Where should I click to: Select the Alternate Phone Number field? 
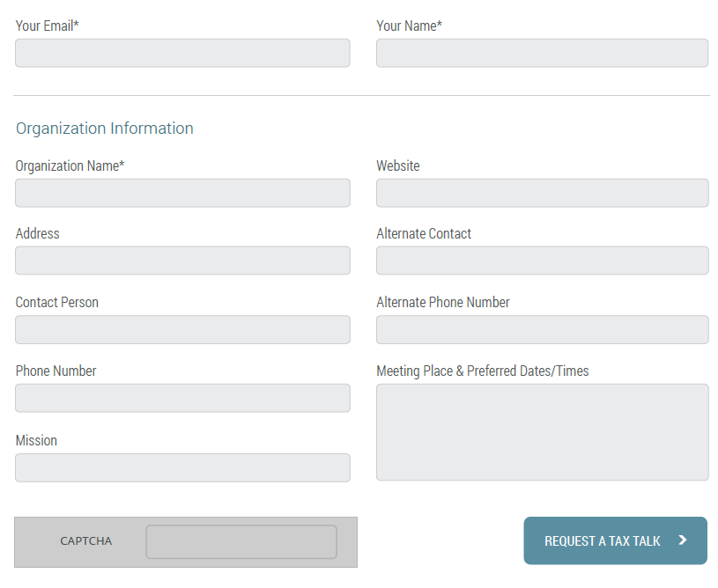click(542, 329)
